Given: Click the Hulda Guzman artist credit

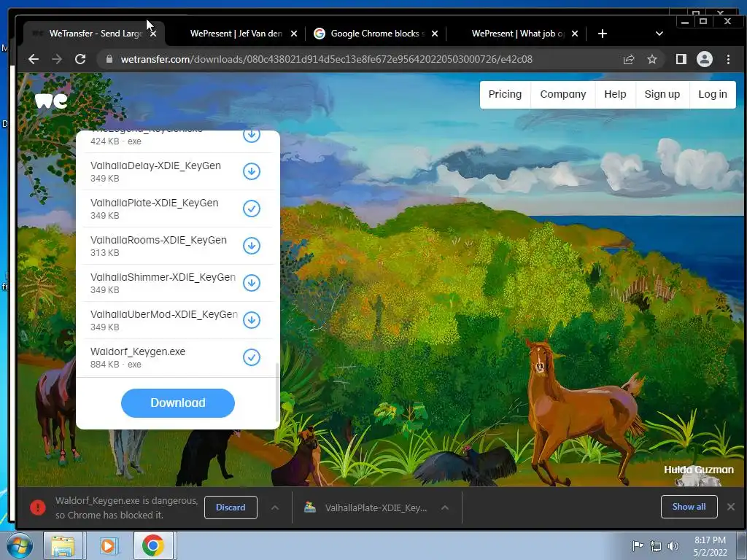Looking at the screenshot, I should 698,470.
